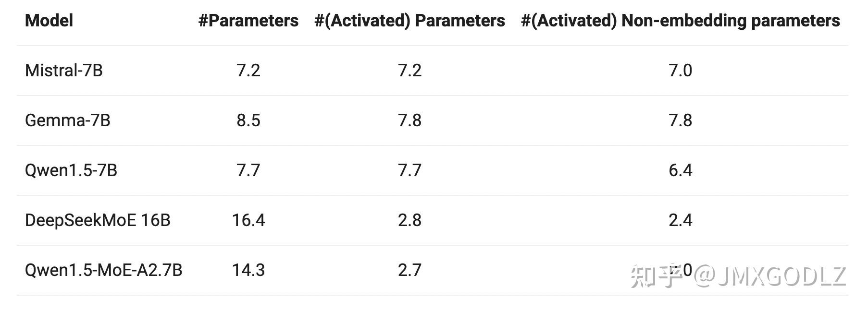
Task: Click DeepSeekMoE's 2.8 activated parameters value
Action: [409, 220]
